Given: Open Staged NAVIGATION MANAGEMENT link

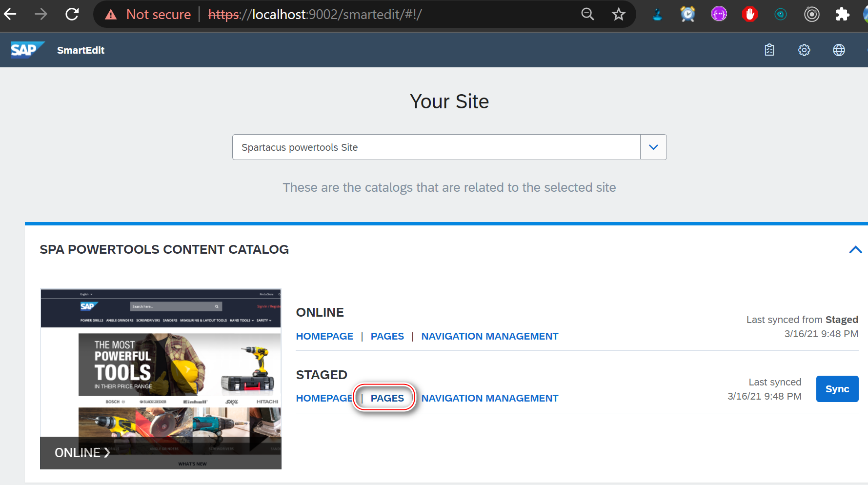Looking at the screenshot, I should 490,398.
